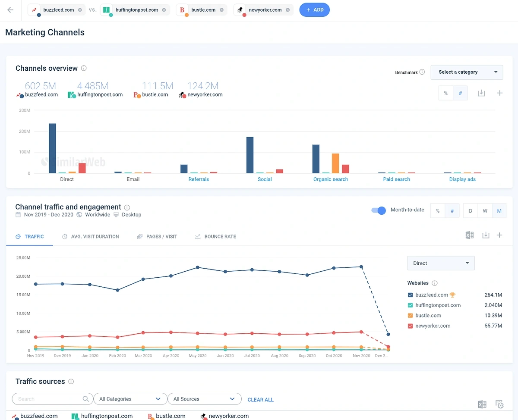Uncheck bustle.com in Websites legend
Screen dimensions: 518x420
point(411,316)
